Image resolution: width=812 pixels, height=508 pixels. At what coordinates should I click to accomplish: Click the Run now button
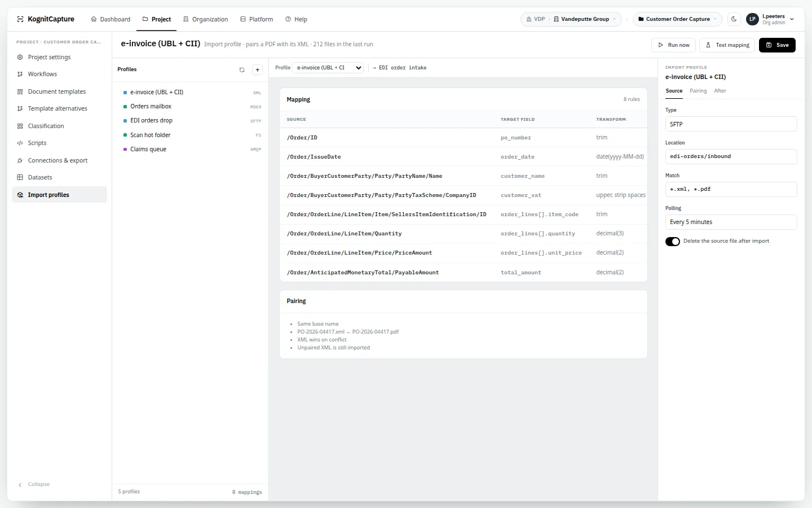point(674,45)
